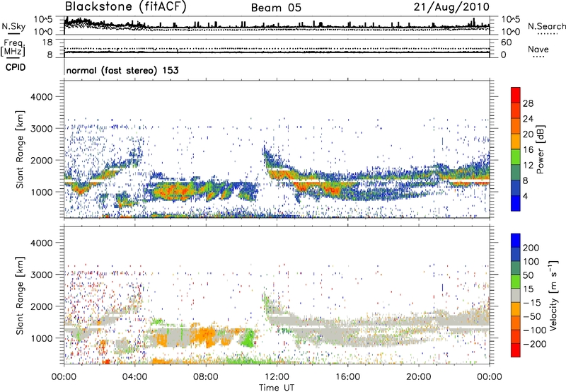This screenshot has height=392, width=566.
Task: Pick the Power colorbar segment between 20 and 24
Action: tap(516, 127)
